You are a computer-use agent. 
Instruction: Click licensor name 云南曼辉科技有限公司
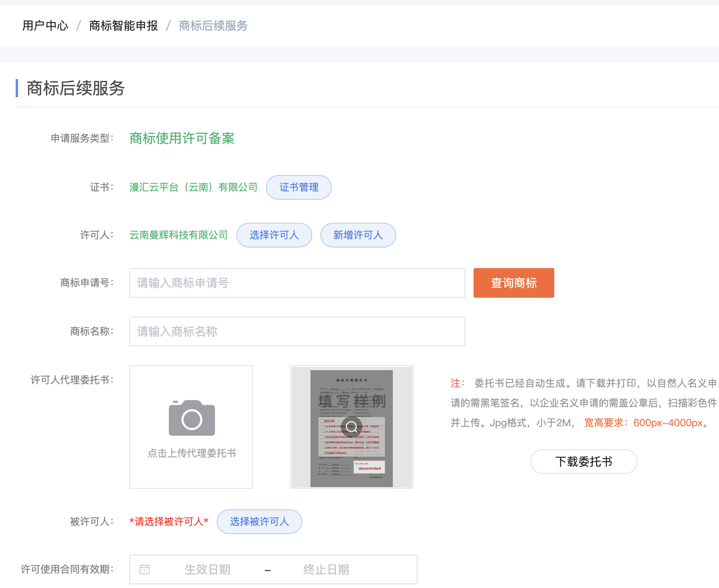point(178,235)
